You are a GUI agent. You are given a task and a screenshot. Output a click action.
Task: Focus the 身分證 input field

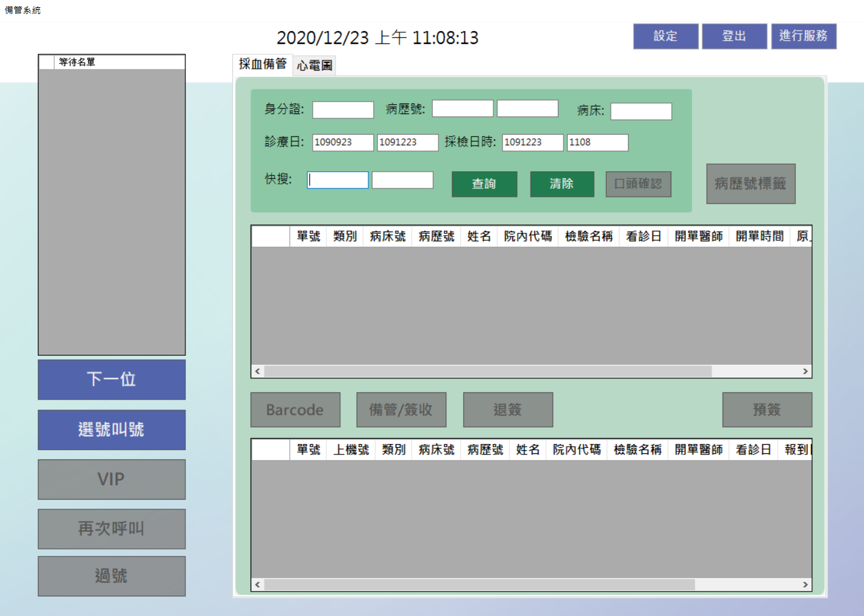click(343, 110)
